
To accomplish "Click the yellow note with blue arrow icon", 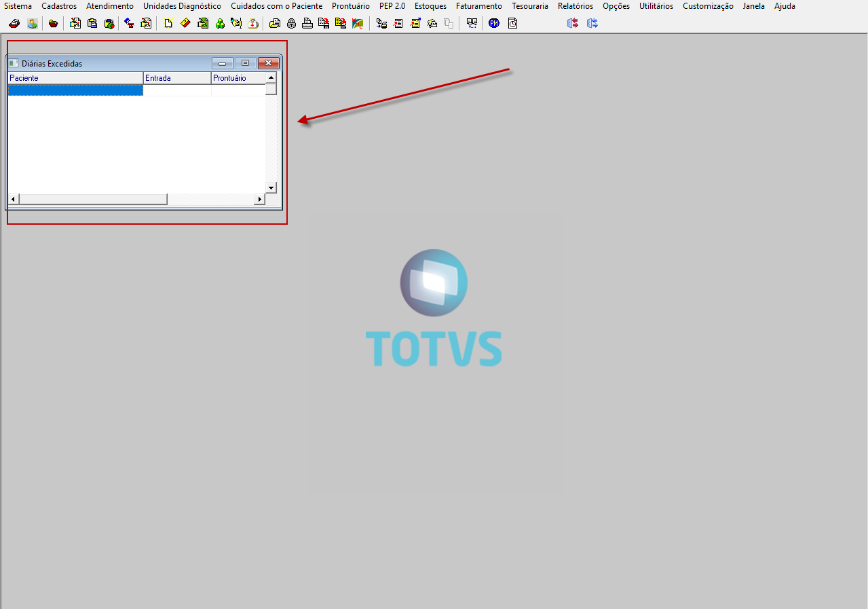I will (415, 23).
